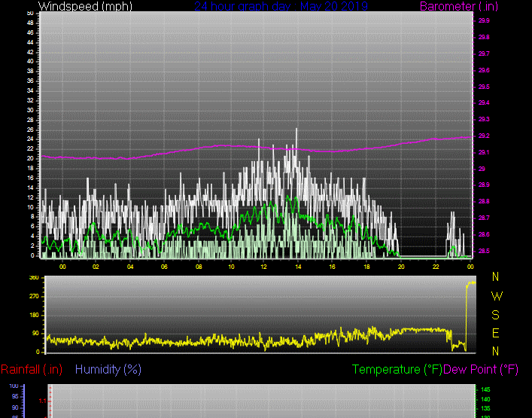532x418 pixels.
Task: Click the 32 tick on windspeed axis
Action: (30, 100)
